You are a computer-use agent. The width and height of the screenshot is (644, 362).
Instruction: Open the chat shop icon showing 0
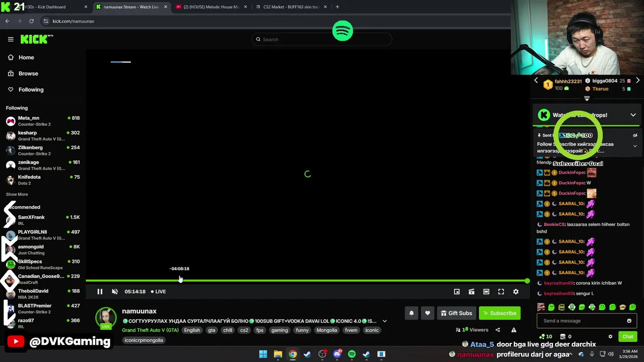coord(566,336)
